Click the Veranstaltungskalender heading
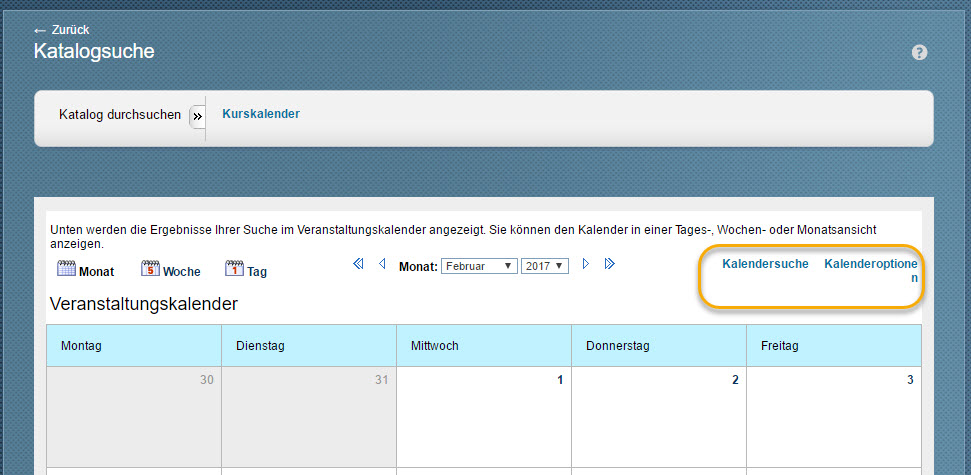This screenshot has width=971, height=475. [144, 304]
